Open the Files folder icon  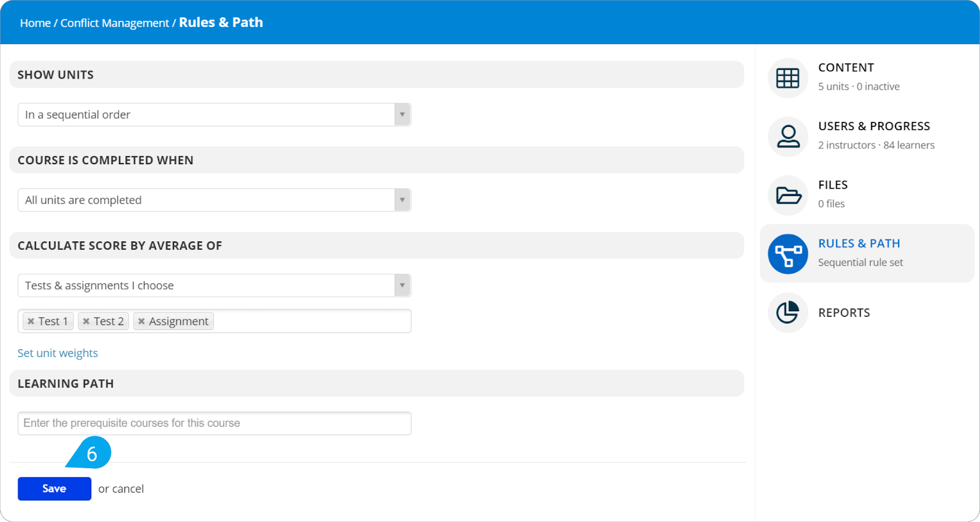coord(788,195)
